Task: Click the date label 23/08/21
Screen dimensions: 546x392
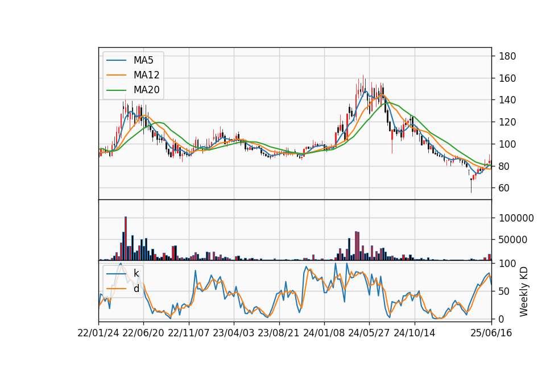Action: coord(279,333)
